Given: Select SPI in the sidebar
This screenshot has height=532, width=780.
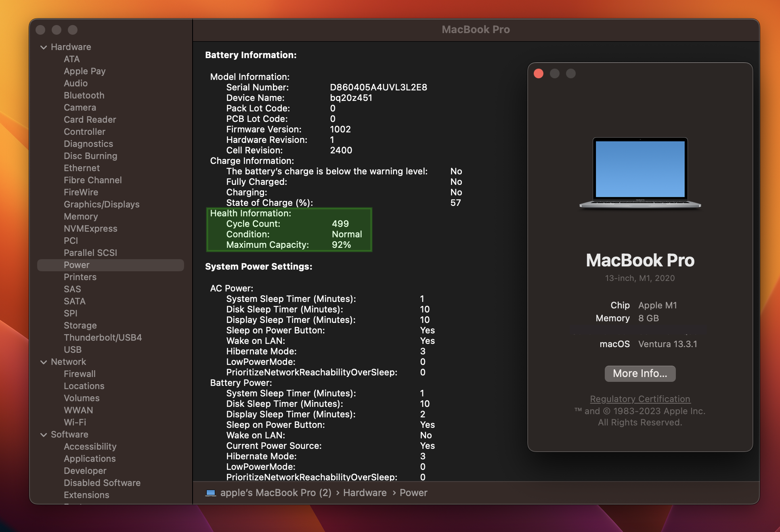Looking at the screenshot, I should [70, 313].
